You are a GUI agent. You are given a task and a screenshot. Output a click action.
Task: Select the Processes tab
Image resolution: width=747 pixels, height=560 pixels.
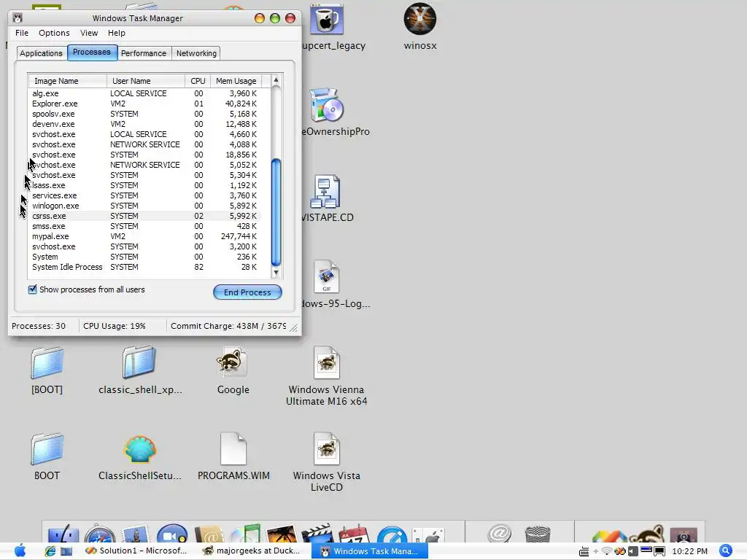(92, 52)
